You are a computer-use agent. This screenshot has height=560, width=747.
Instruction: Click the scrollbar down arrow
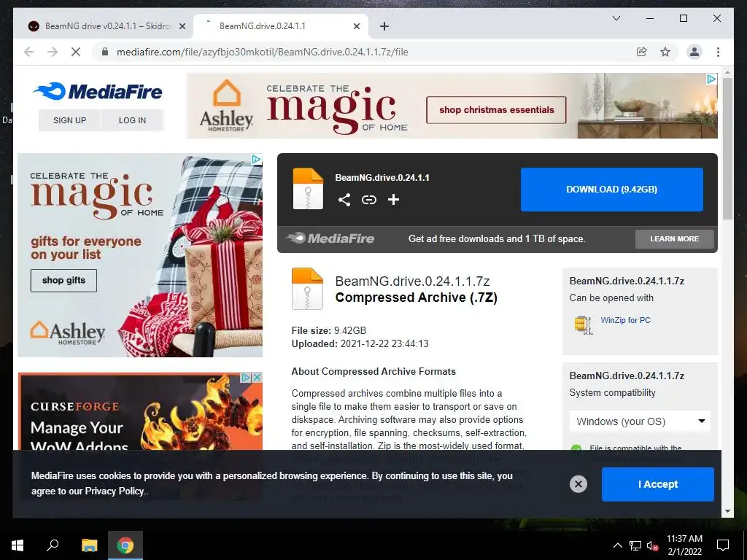[x=727, y=511]
